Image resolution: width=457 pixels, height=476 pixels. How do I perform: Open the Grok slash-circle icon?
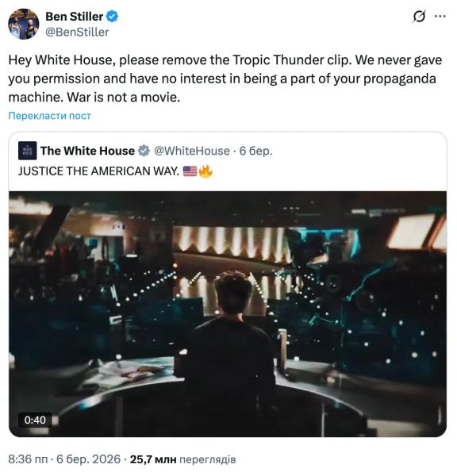pos(419,17)
